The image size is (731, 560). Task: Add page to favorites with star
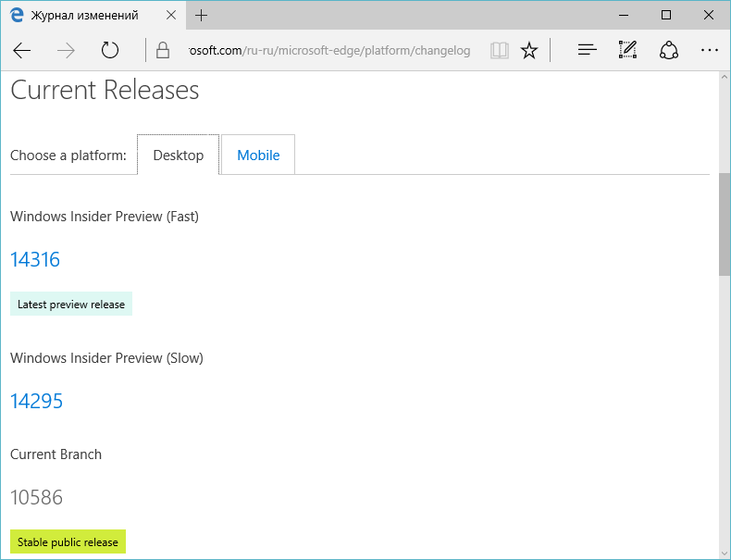[529, 50]
